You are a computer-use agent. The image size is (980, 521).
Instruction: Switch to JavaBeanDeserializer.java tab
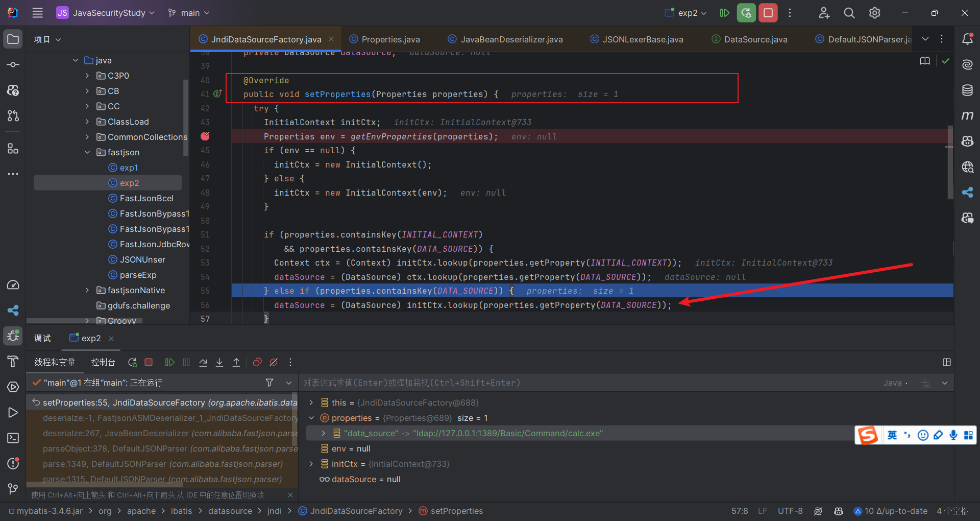click(505, 39)
